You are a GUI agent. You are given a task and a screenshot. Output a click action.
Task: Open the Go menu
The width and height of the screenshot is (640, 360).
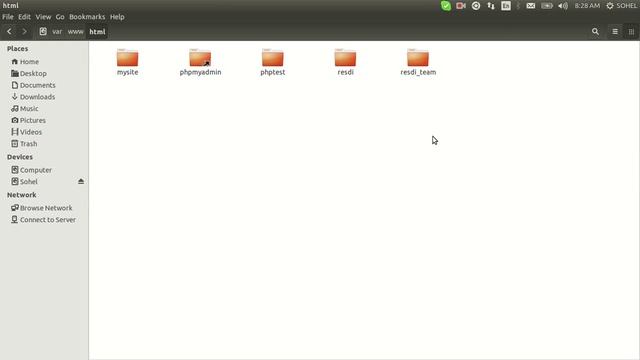click(60, 17)
